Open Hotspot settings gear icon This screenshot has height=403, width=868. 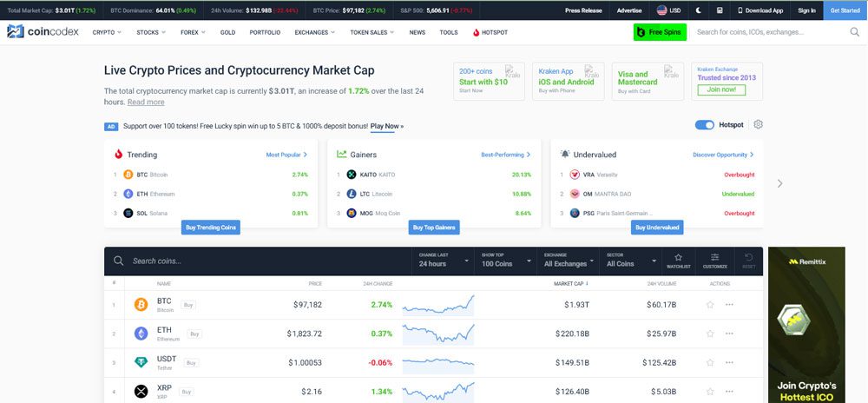[759, 124]
